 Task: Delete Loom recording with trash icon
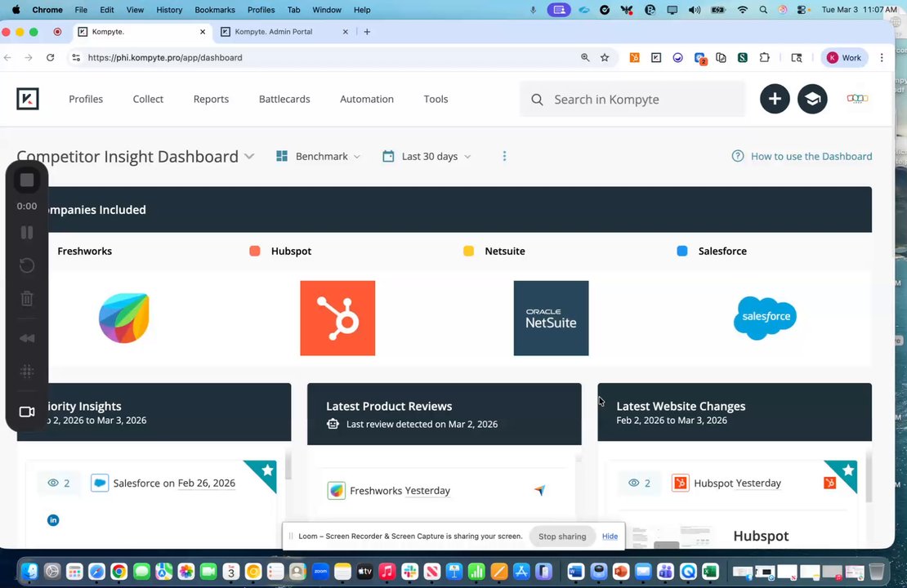coord(27,298)
